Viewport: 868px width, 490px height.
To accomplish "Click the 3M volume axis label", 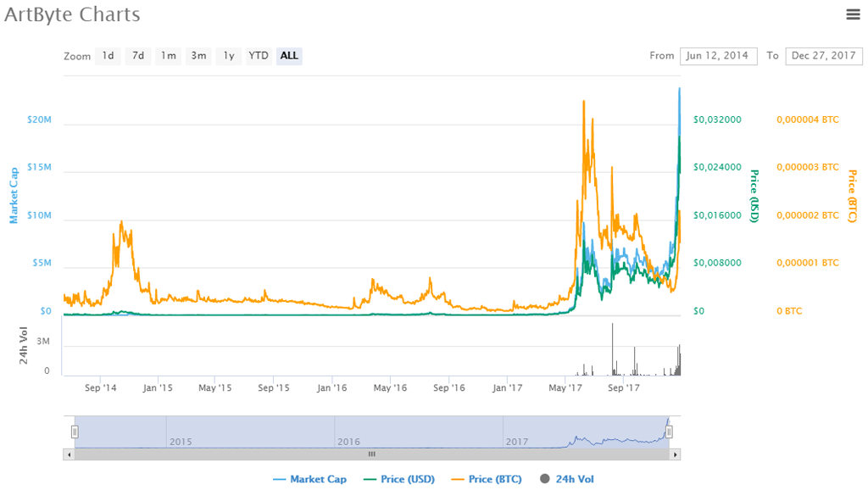I will 43,342.
